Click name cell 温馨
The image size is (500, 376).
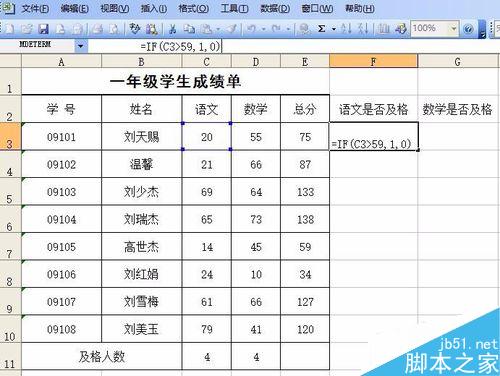tap(141, 165)
